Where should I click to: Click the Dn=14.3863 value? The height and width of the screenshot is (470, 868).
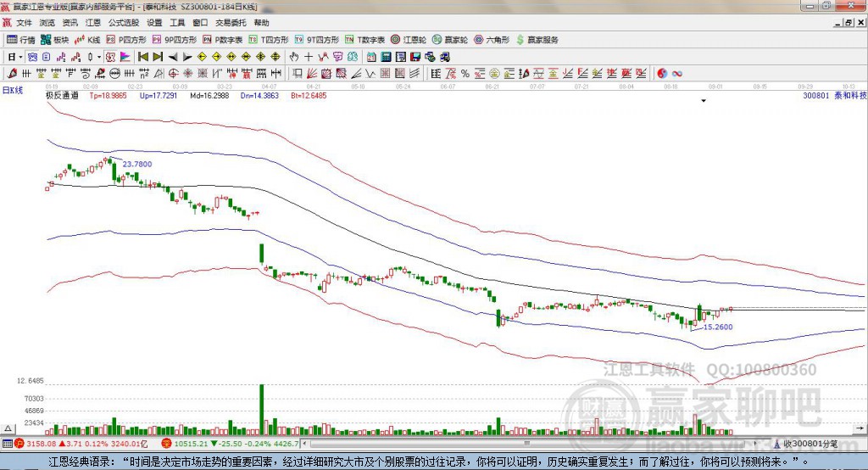259,96
